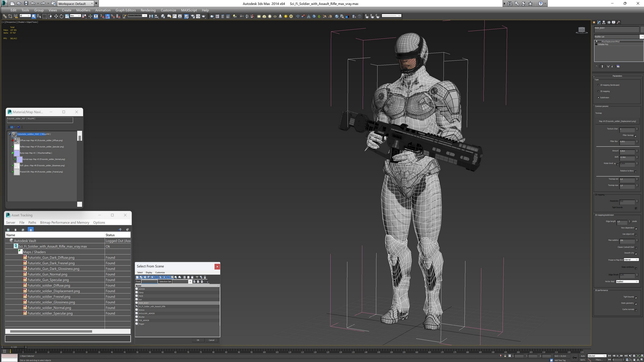Toggle the View-dependent checkbox

(x=636, y=228)
